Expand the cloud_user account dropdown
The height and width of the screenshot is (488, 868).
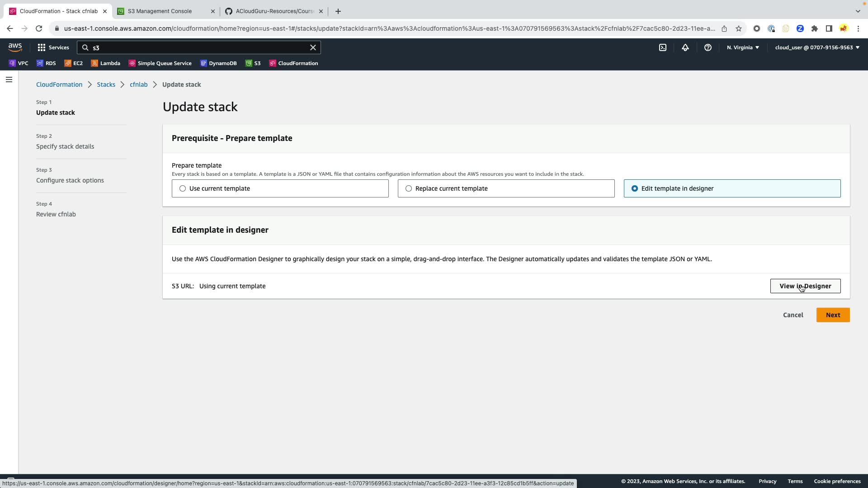(817, 47)
